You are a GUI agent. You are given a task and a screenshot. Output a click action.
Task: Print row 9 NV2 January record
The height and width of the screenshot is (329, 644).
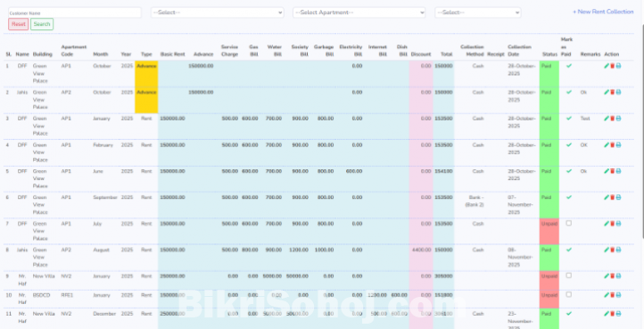click(x=618, y=276)
